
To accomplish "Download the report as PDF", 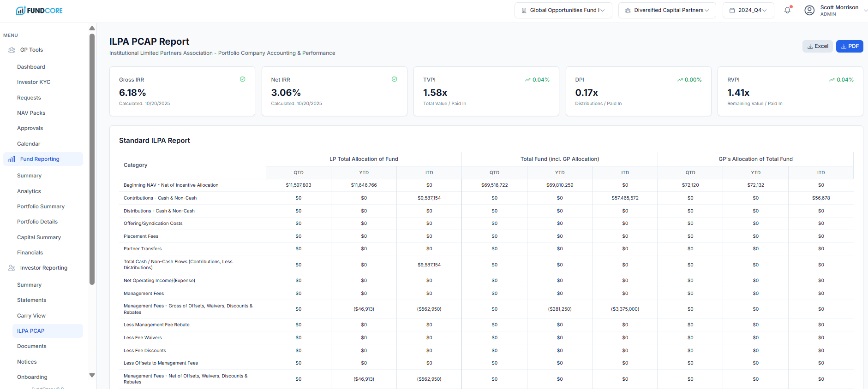I will point(849,46).
